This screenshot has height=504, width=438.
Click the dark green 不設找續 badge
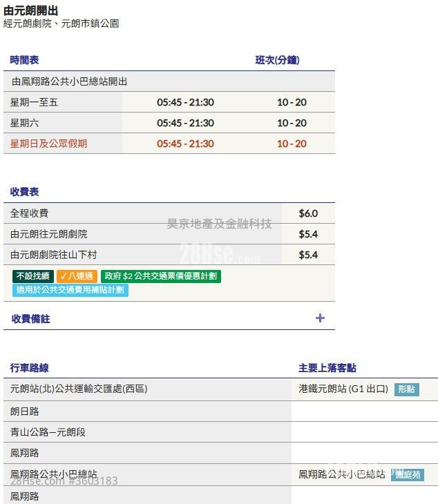click(32, 276)
